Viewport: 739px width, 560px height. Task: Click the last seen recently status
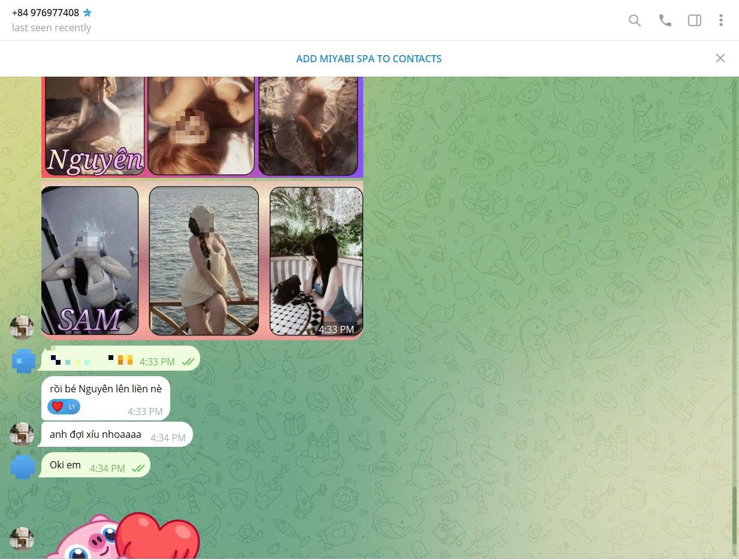pos(52,28)
